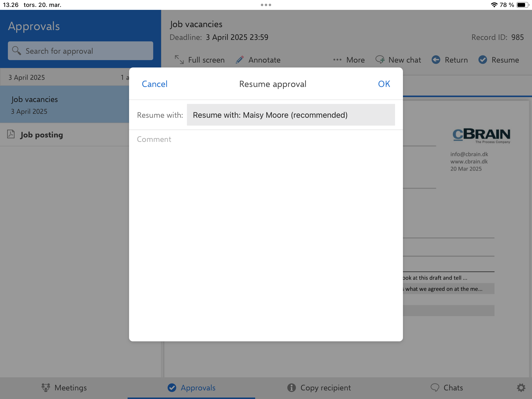This screenshot has width=532, height=399.
Task: Open the Resume with recipient dropdown
Action: tap(291, 115)
